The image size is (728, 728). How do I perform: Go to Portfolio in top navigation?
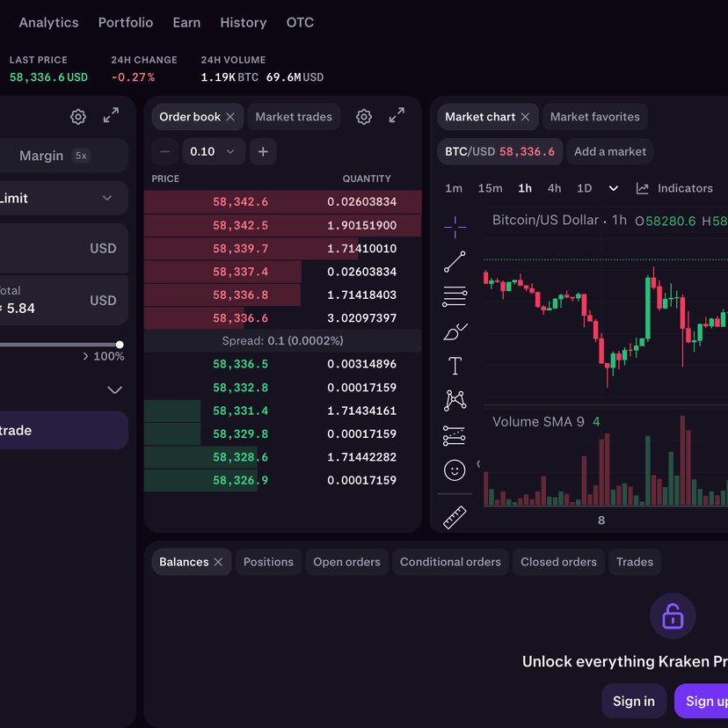pyautogui.click(x=126, y=23)
